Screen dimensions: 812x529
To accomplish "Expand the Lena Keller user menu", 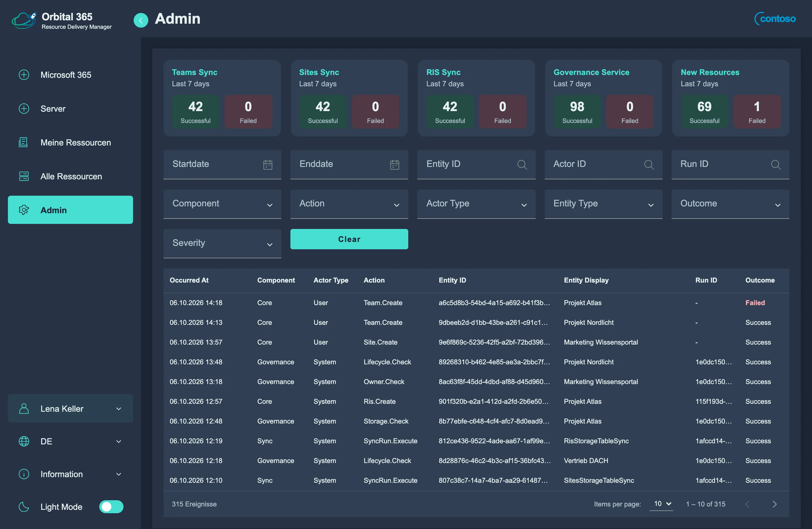I will (70, 409).
